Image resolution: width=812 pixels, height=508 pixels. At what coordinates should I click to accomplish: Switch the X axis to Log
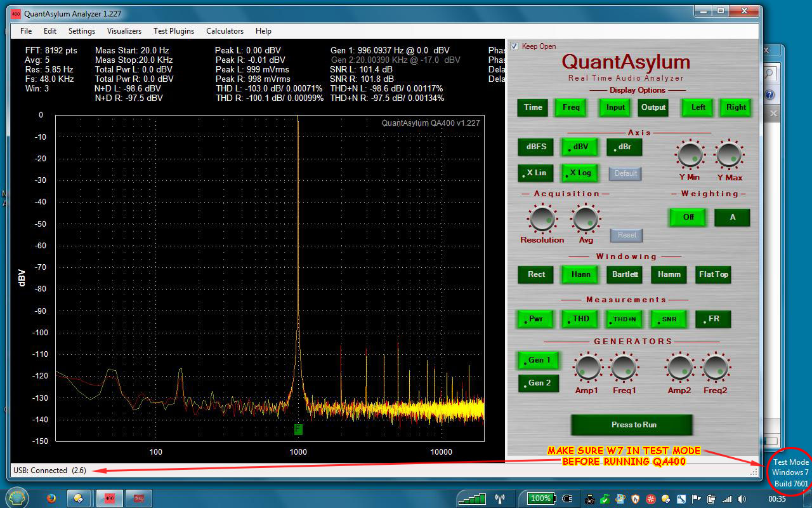tap(580, 173)
